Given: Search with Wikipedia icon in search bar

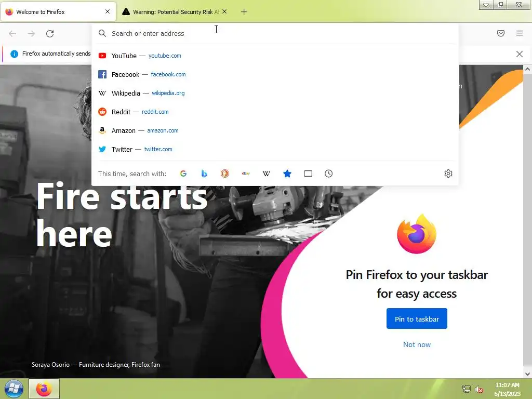Looking at the screenshot, I should [x=267, y=174].
